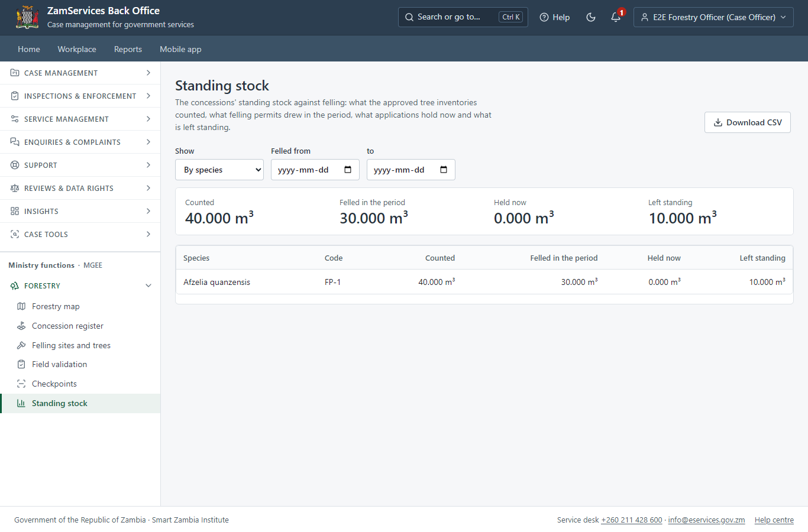Focus the Felled from date field
The height and width of the screenshot is (532, 808).
coord(315,170)
